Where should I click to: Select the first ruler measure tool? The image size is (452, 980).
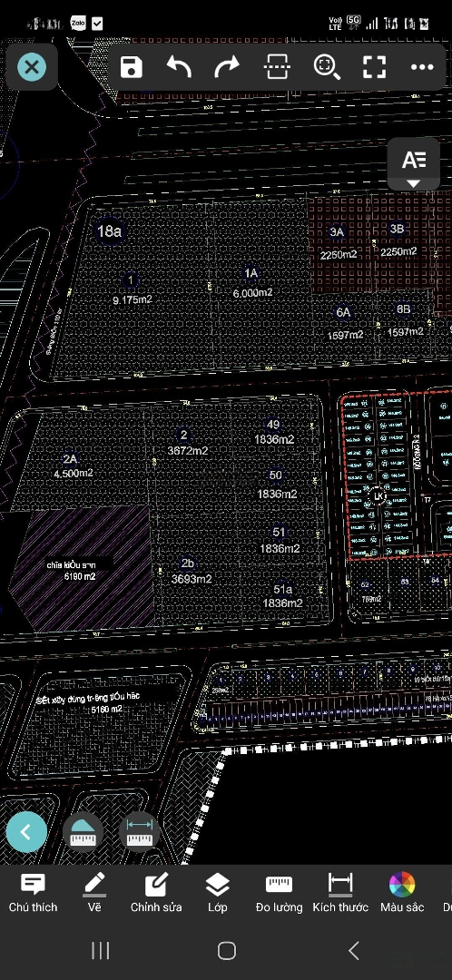tap(83, 832)
